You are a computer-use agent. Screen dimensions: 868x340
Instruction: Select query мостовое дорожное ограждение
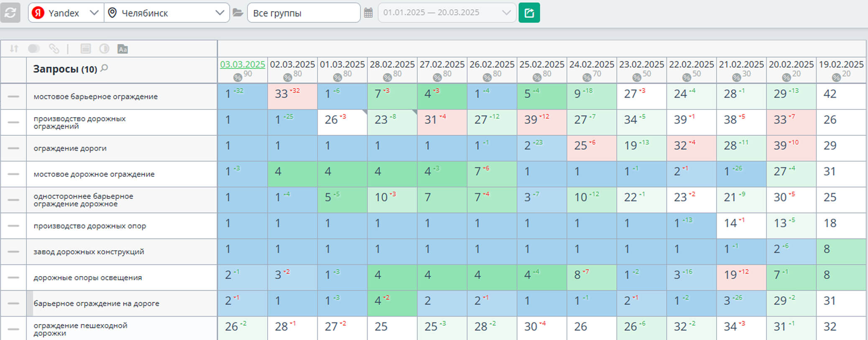[94, 174]
